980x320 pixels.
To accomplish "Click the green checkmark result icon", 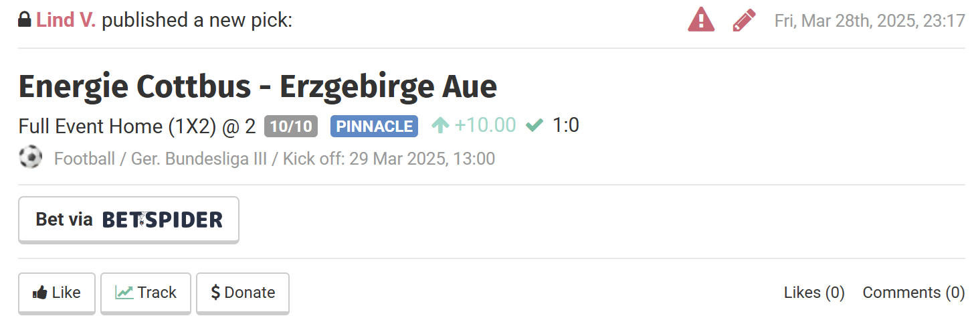I will pos(534,125).
